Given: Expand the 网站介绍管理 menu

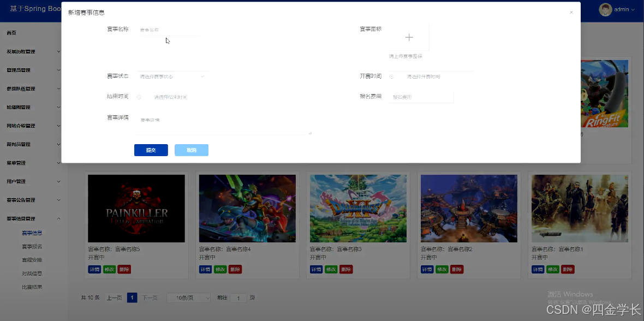Looking at the screenshot, I should pos(34,126).
